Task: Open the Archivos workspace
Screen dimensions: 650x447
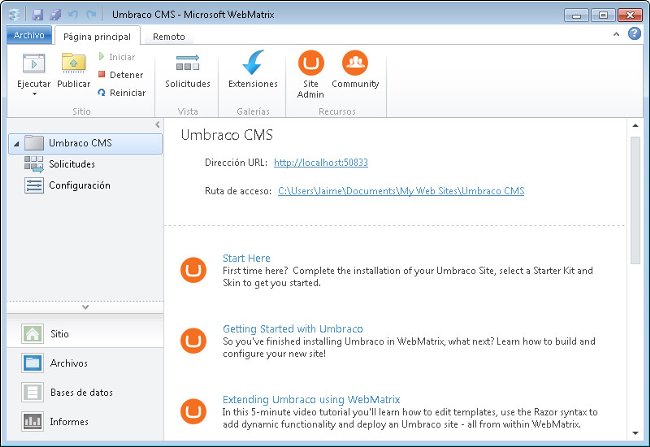Action: tap(85, 363)
